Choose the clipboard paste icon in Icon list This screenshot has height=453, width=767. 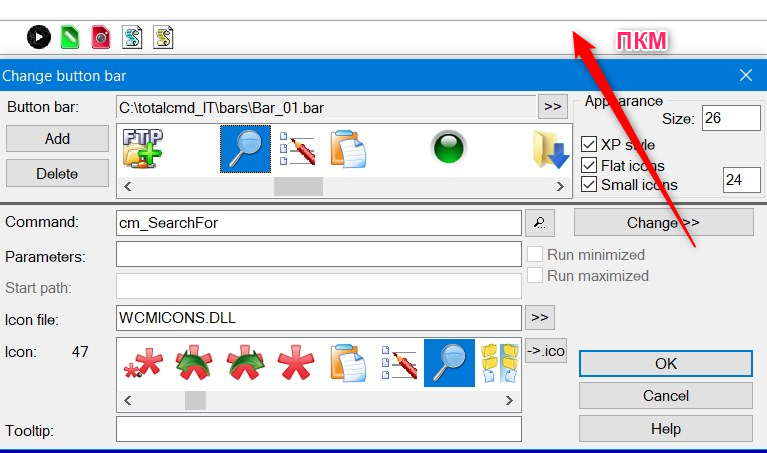tap(348, 362)
